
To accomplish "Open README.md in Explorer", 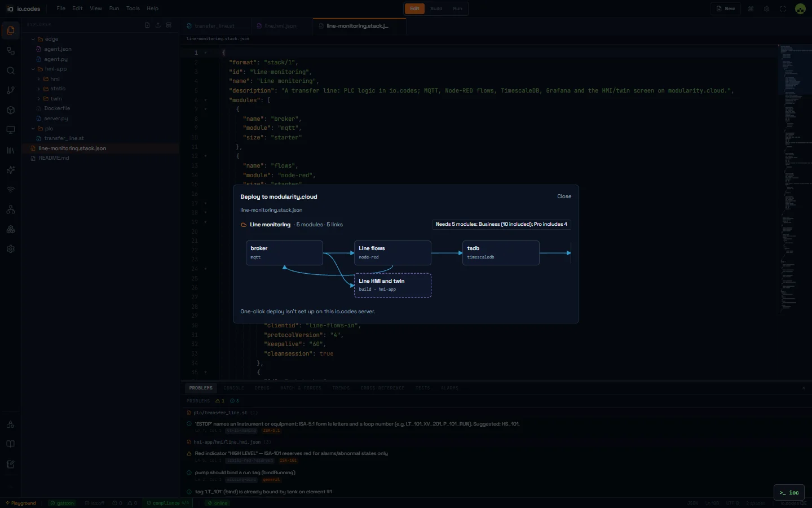I will (54, 158).
